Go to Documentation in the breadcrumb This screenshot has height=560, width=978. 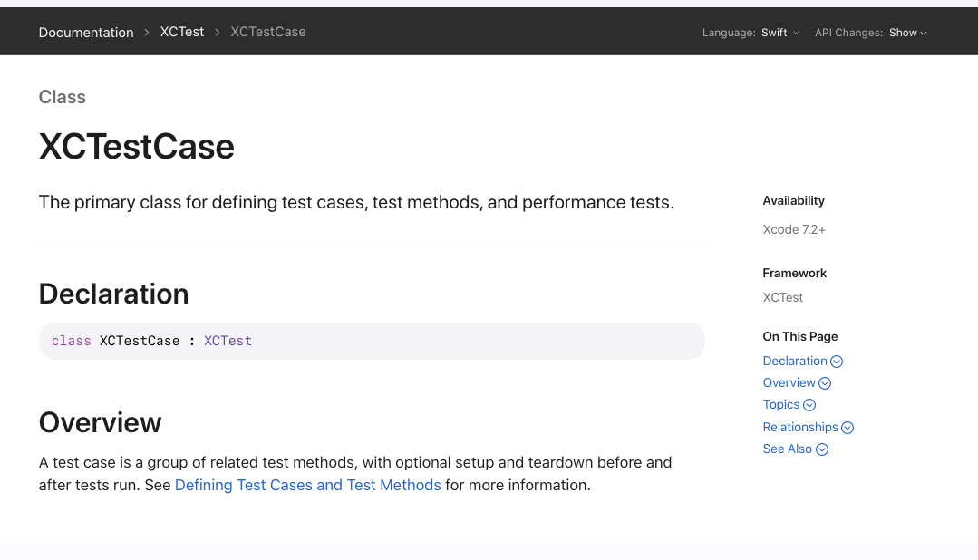click(x=86, y=33)
